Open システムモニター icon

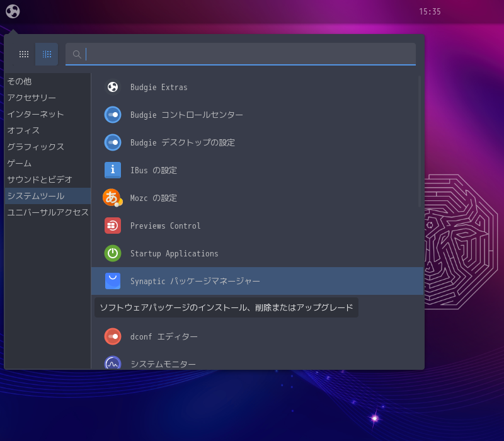point(113,362)
